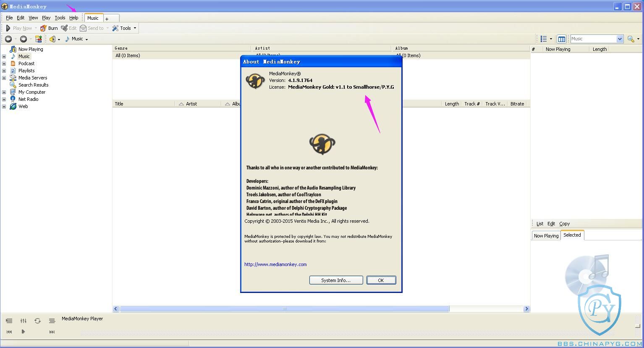Screen dimensions: 644x348
Task: Click the magnifier search icon
Action: 631,39
